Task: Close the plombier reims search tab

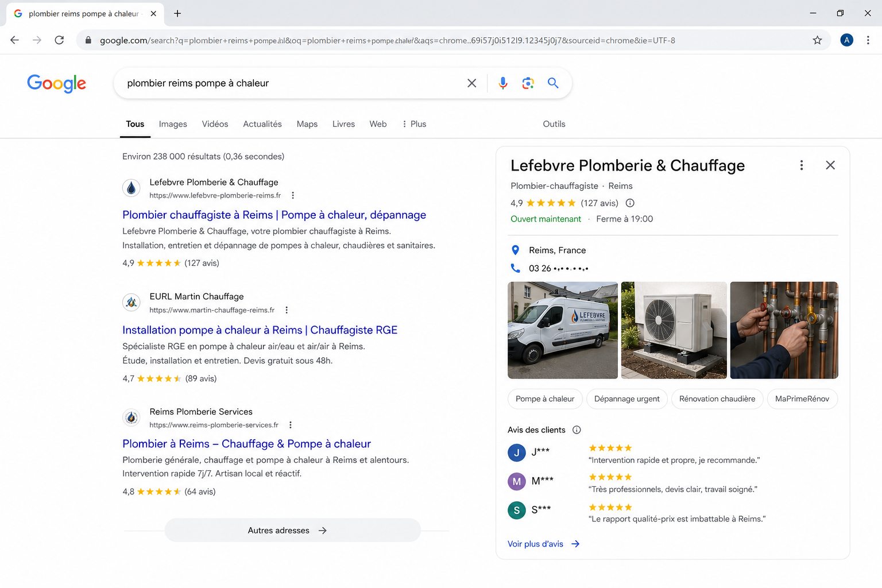Action: point(153,13)
